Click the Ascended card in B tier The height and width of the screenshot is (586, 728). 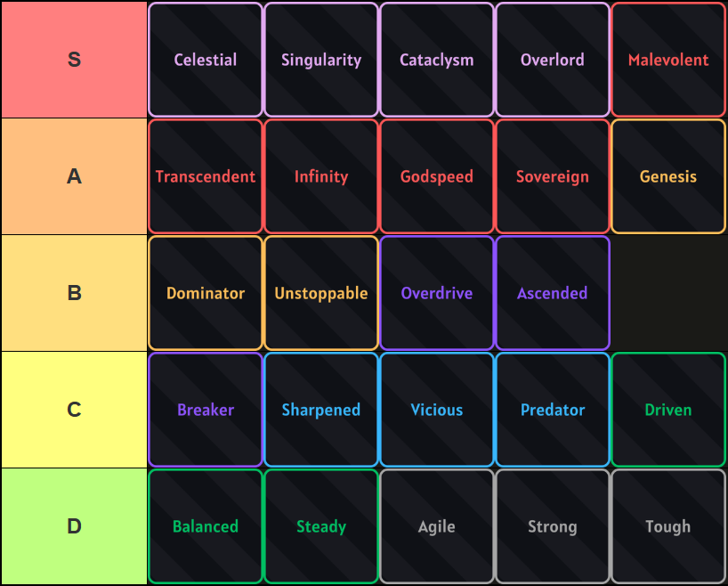pyautogui.click(x=552, y=293)
